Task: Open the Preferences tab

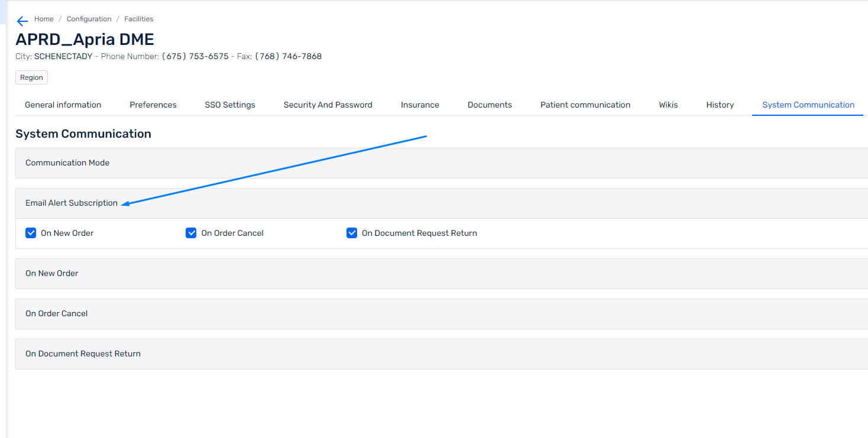Action: 153,105
